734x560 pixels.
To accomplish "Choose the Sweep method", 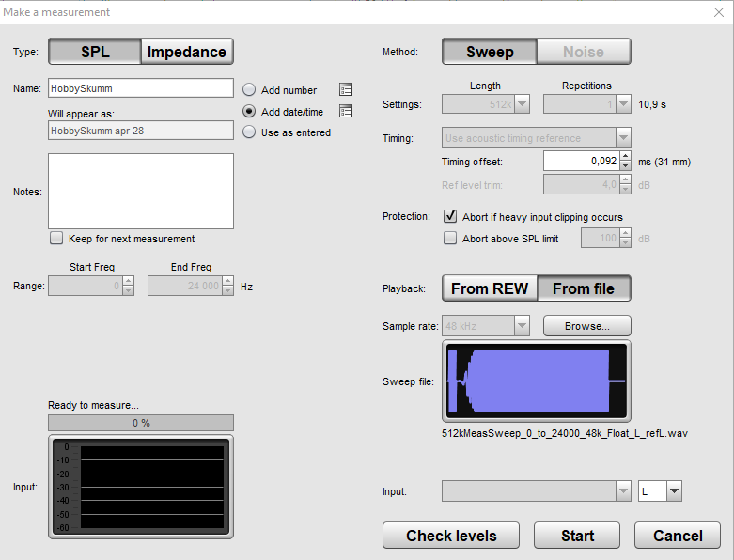I will coord(490,52).
